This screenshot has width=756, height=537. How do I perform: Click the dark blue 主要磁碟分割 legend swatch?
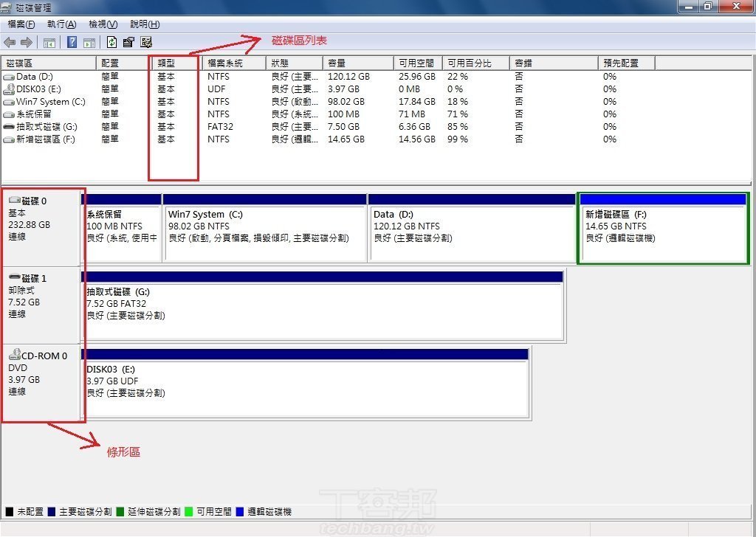pyautogui.click(x=52, y=511)
